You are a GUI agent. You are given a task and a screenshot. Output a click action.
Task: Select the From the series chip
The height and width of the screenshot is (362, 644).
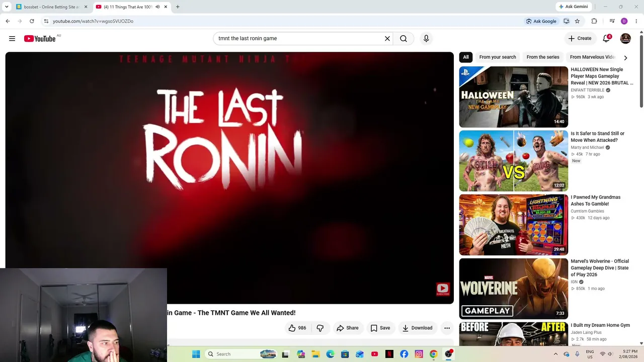[x=543, y=57]
